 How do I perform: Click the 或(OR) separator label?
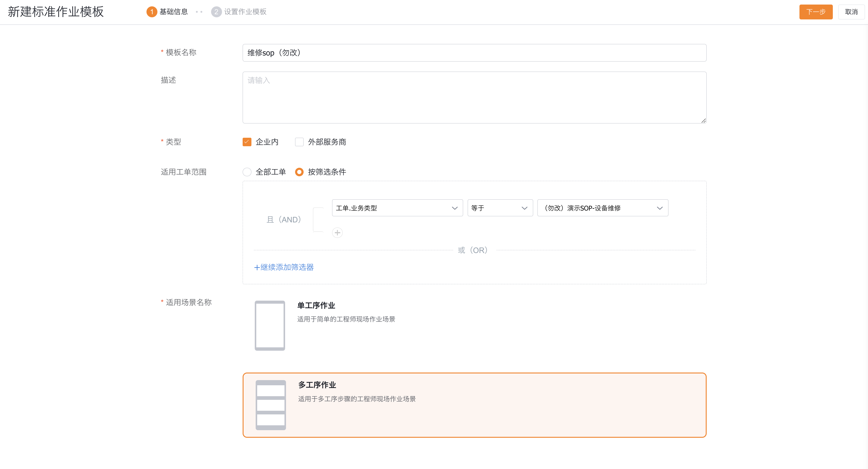pos(473,250)
